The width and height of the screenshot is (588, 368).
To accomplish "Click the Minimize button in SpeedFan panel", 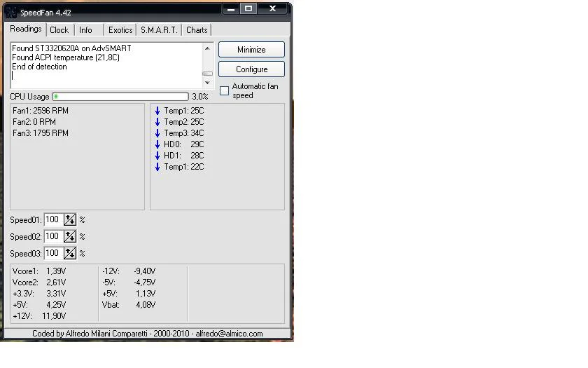I will 251,50.
